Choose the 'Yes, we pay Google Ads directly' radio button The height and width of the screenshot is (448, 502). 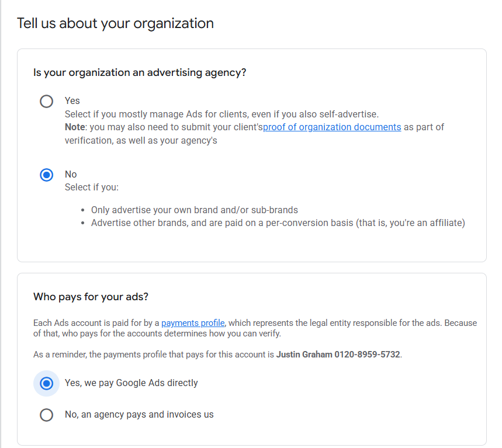(x=46, y=383)
